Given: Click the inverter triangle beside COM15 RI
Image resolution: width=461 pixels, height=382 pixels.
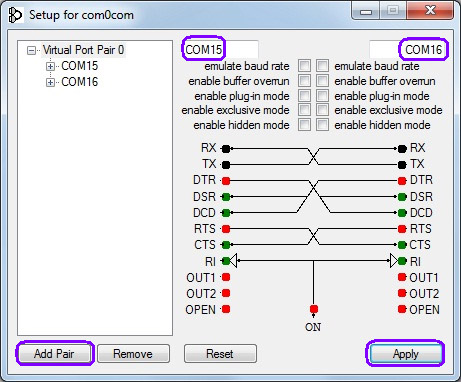Looking at the screenshot, I should coord(234,261).
